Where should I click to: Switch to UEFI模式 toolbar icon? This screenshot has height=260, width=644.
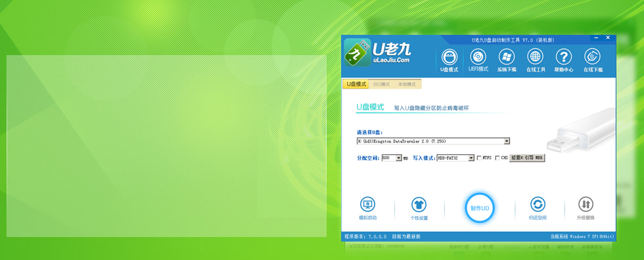point(478,56)
